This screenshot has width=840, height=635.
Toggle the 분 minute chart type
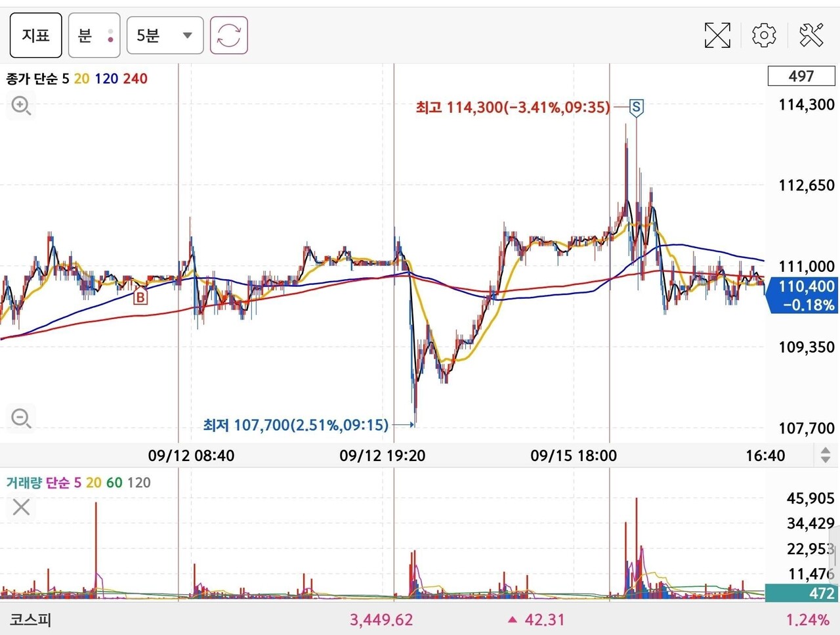(94, 35)
